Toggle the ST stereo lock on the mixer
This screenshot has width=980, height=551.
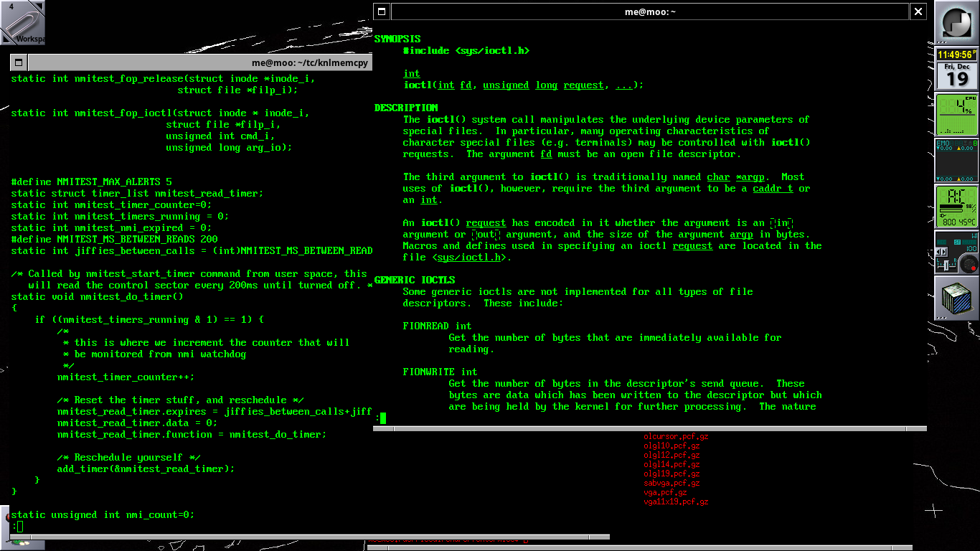point(957,242)
